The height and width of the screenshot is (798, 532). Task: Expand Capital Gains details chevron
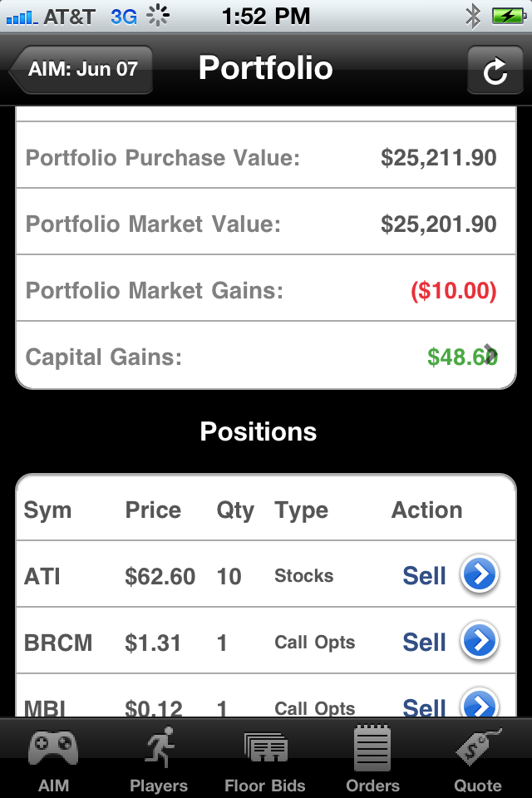point(490,354)
